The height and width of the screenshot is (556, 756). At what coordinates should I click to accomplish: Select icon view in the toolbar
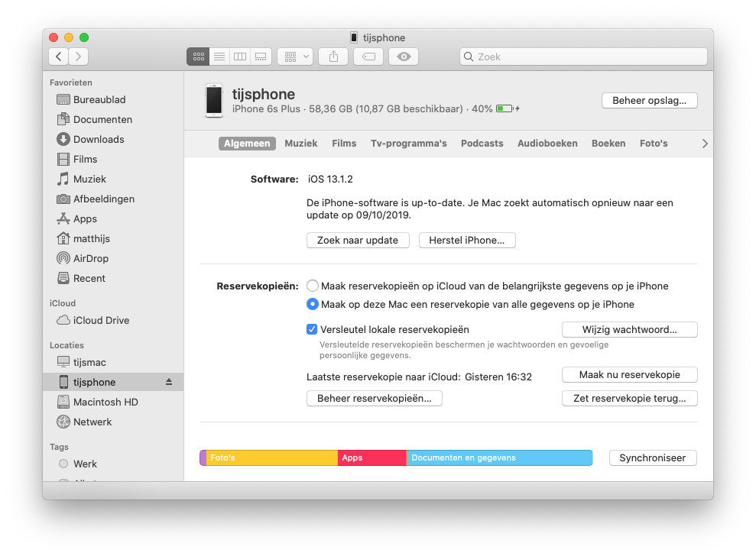click(x=198, y=57)
